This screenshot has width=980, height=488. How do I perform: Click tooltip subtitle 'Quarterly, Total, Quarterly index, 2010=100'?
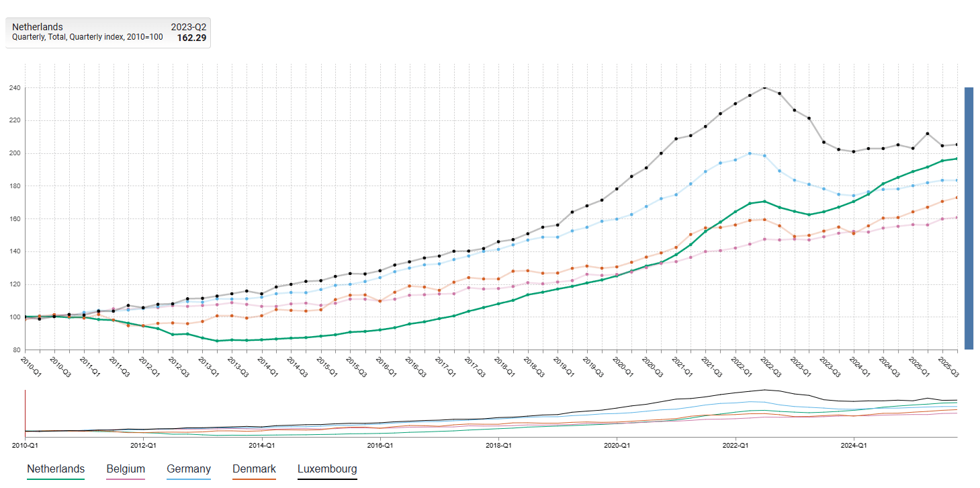87,37
